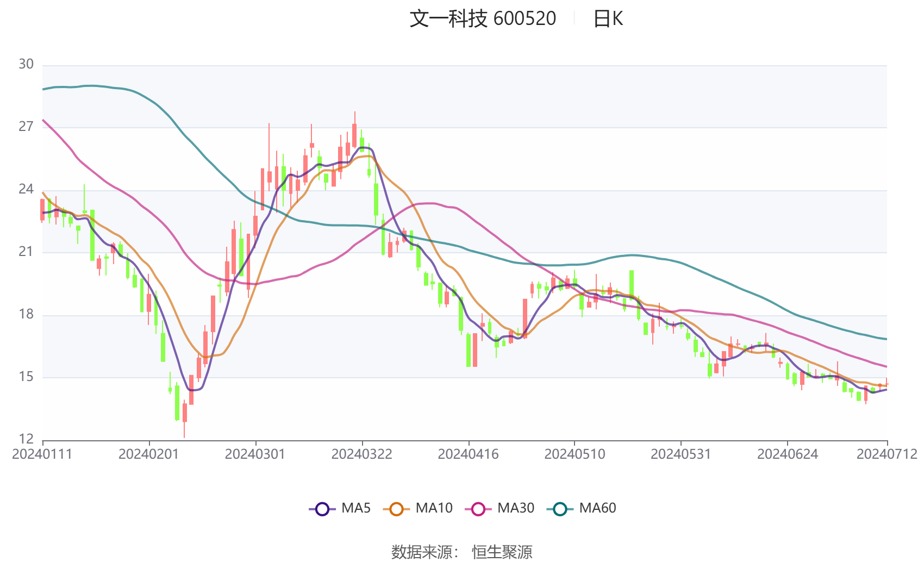Viewport: 924px width, 562px height.
Task: Toggle the MA10 orange legend circle icon
Action: coord(396,509)
